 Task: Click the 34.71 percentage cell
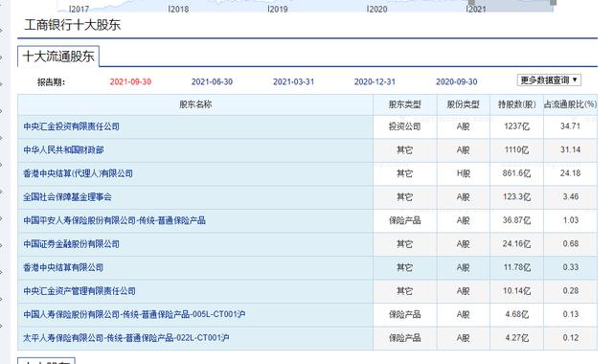coord(571,126)
